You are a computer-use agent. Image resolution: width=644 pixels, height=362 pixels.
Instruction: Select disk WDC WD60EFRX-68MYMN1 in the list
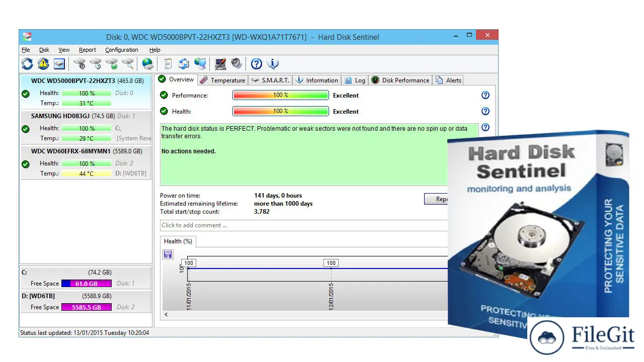point(86,162)
